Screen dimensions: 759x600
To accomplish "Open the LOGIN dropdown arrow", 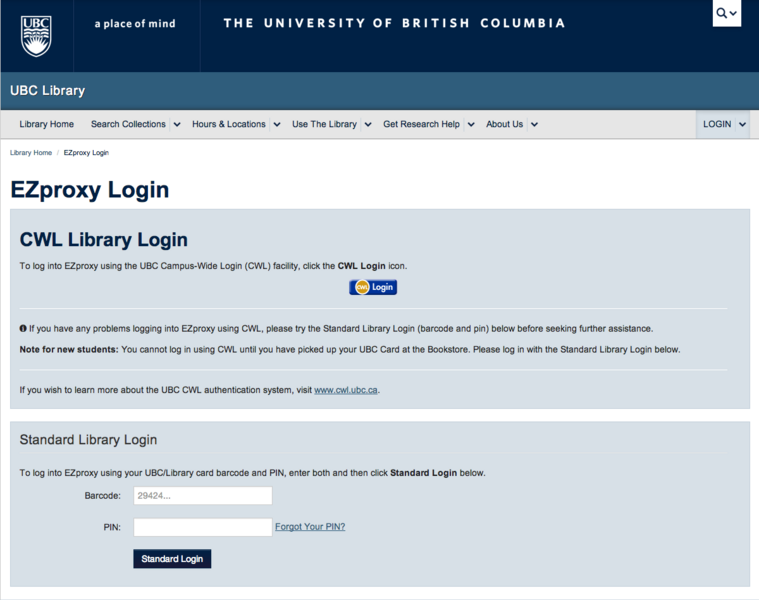I will click(x=742, y=125).
